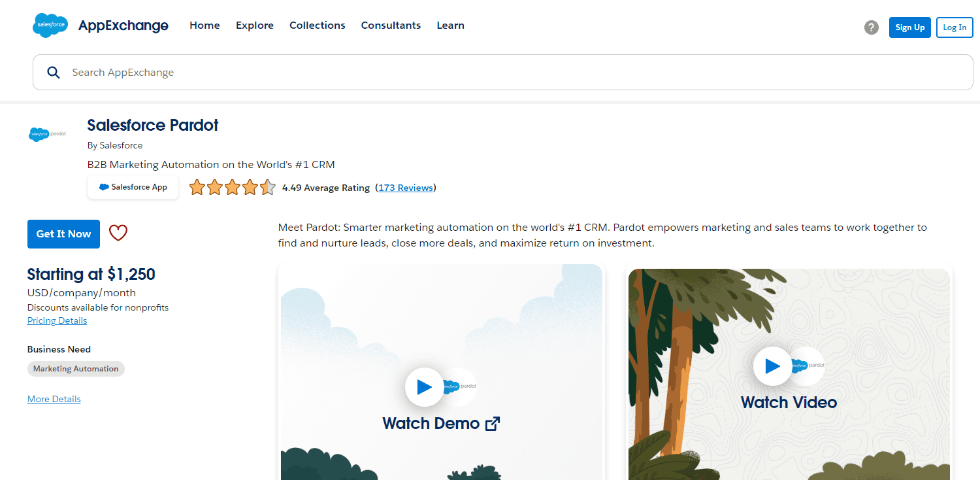The image size is (980, 480).
Task: Click the AppExchange title text
Action: [x=123, y=26]
